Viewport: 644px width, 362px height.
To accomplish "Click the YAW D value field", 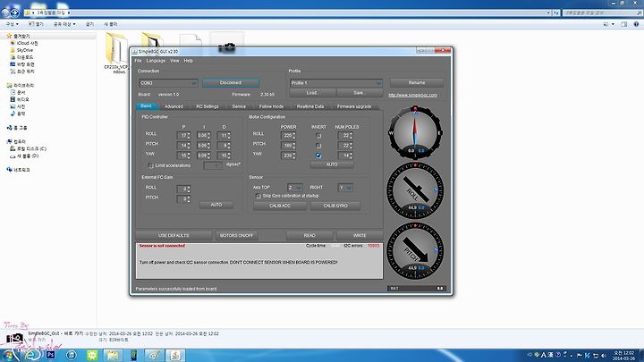I will pyautogui.click(x=222, y=156).
